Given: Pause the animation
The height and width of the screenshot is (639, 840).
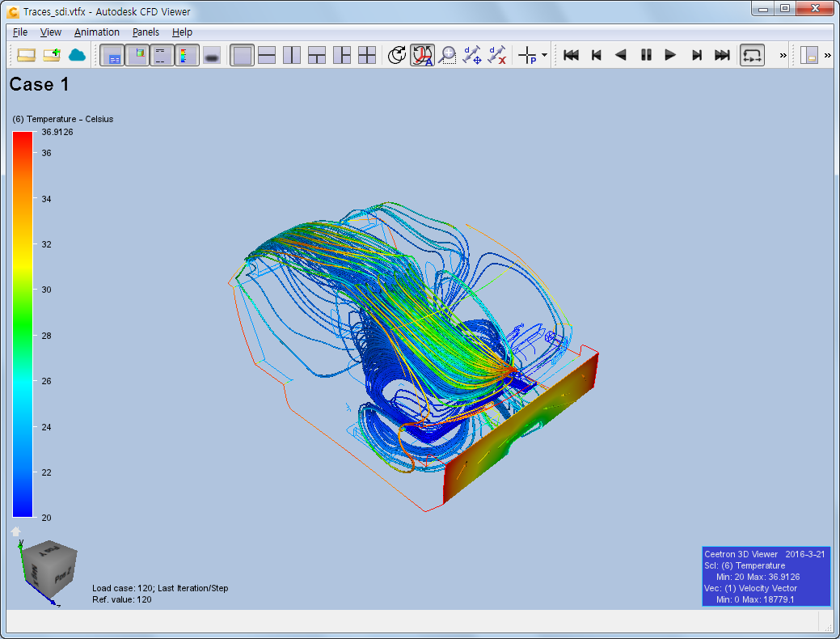Looking at the screenshot, I should coord(646,55).
